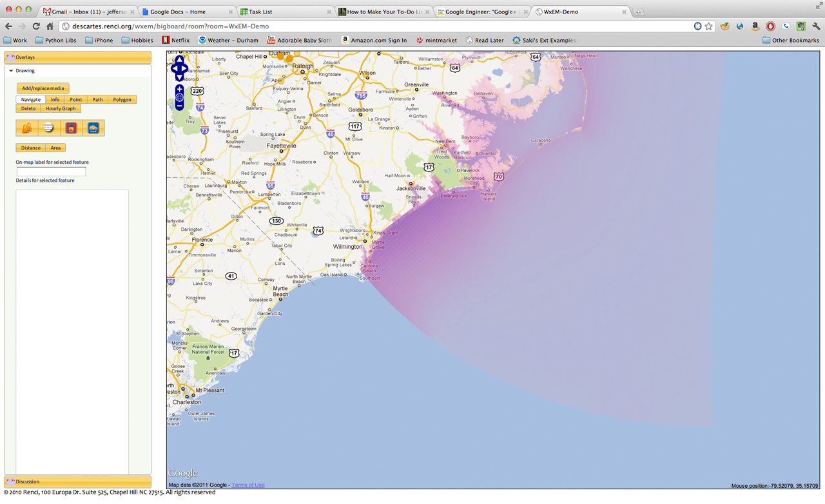Select the road-closed barrier marker icon
The height and width of the screenshot is (504, 825).
click(x=49, y=128)
